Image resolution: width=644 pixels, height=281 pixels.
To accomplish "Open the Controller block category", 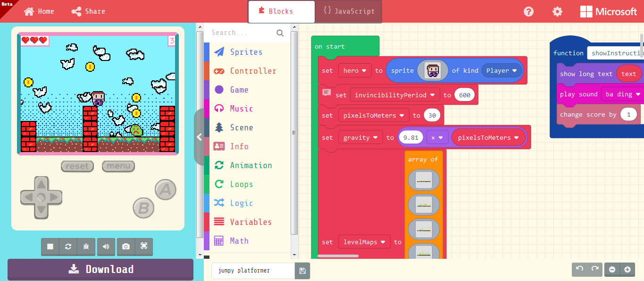I will (247, 71).
